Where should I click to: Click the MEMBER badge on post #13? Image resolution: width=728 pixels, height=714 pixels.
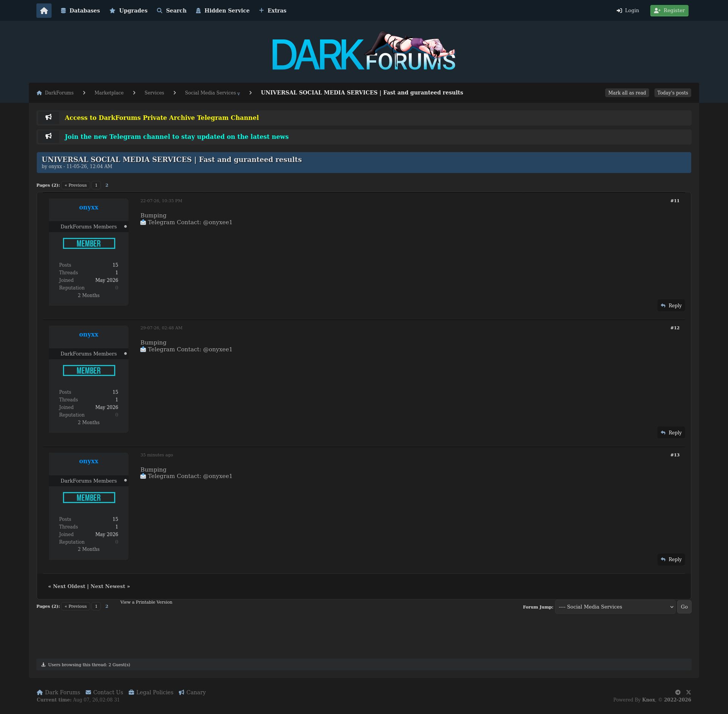click(89, 498)
